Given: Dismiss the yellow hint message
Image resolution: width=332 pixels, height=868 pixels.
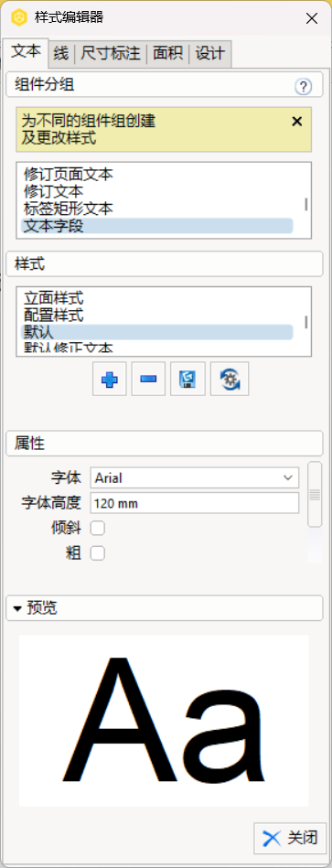Looking at the screenshot, I should 297,122.
